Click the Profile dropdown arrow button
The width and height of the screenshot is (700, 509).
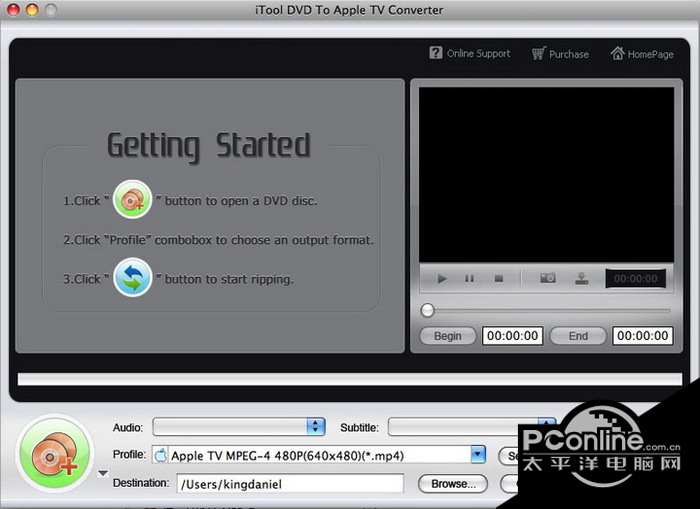tap(478, 455)
